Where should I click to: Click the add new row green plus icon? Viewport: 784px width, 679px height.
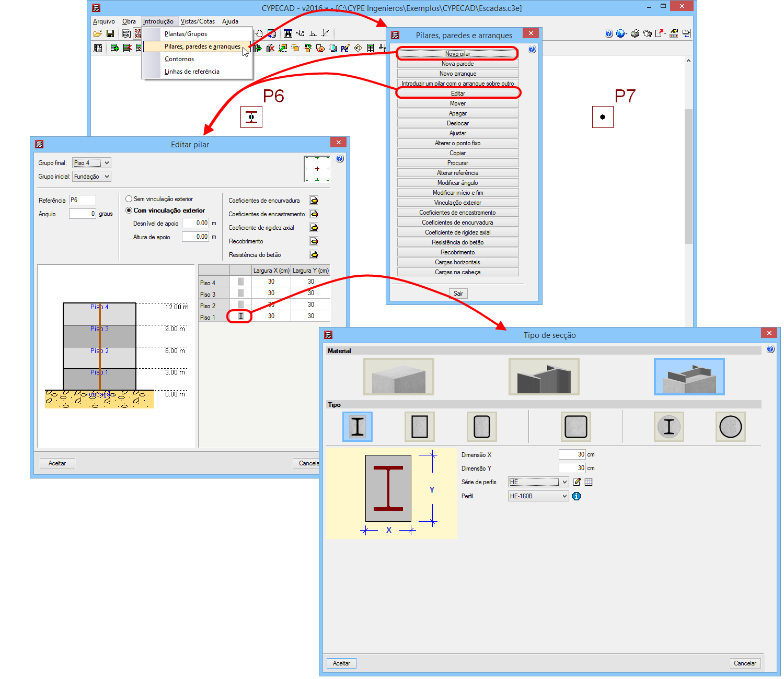(x=114, y=48)
